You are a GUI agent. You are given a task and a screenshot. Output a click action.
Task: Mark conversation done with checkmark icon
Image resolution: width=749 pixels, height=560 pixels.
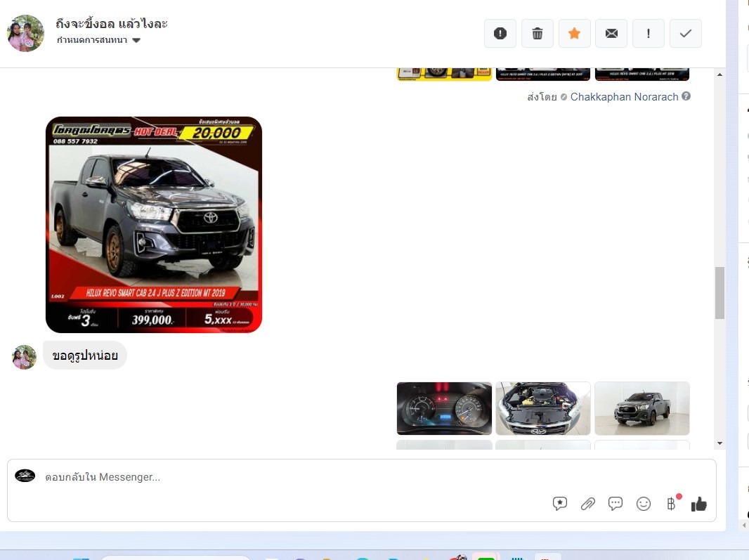click(x=686, y=34)
